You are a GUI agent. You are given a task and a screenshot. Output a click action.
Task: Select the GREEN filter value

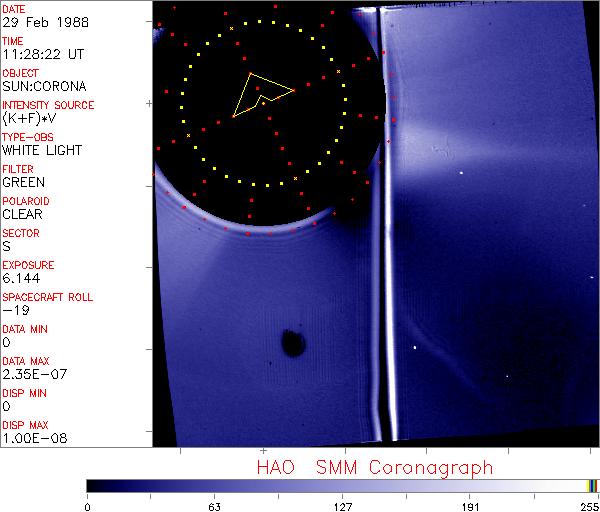point(23,182)
